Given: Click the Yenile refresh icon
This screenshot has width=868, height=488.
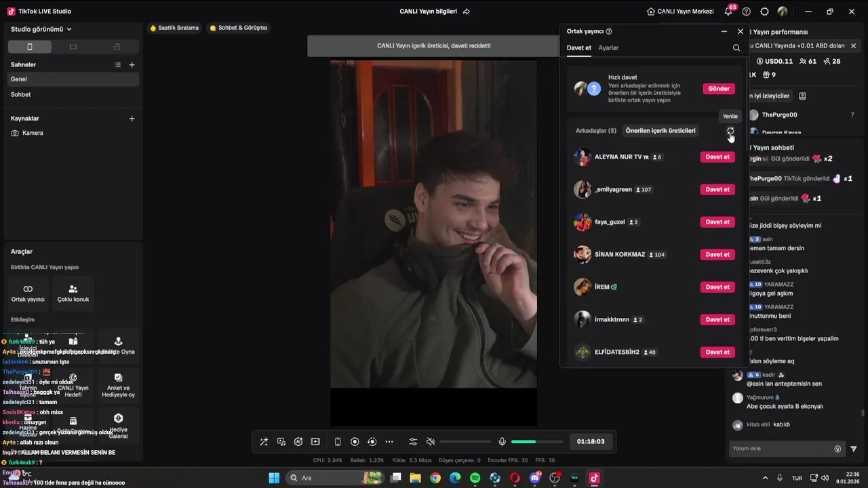Looking at the screenshot, I should (x=730, y=131).
